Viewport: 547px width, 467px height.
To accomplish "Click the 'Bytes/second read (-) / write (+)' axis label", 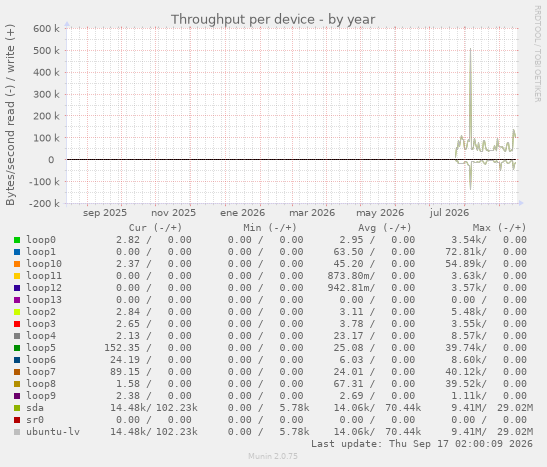I will coord(10,115).
